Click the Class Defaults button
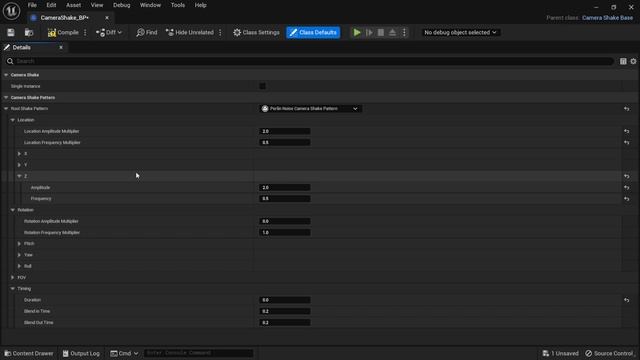Image resolution: width=640 pixels, height=360 pixels. [x=313, y=32]
